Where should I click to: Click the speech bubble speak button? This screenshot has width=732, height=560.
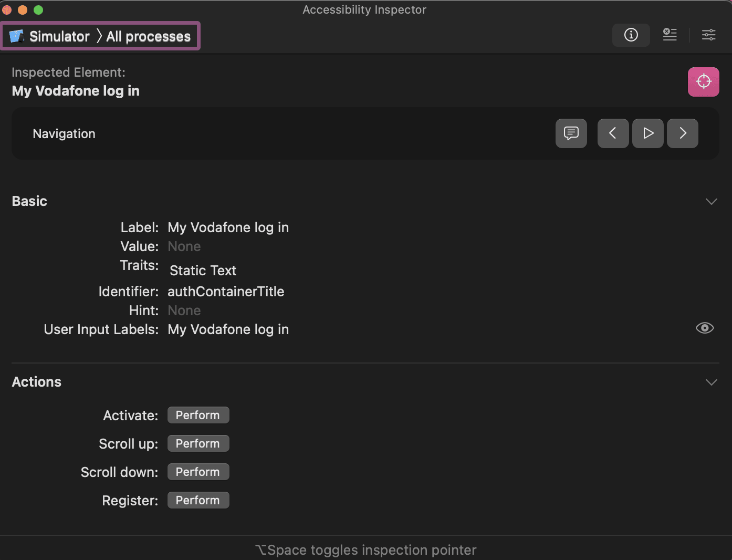[571, 133]
